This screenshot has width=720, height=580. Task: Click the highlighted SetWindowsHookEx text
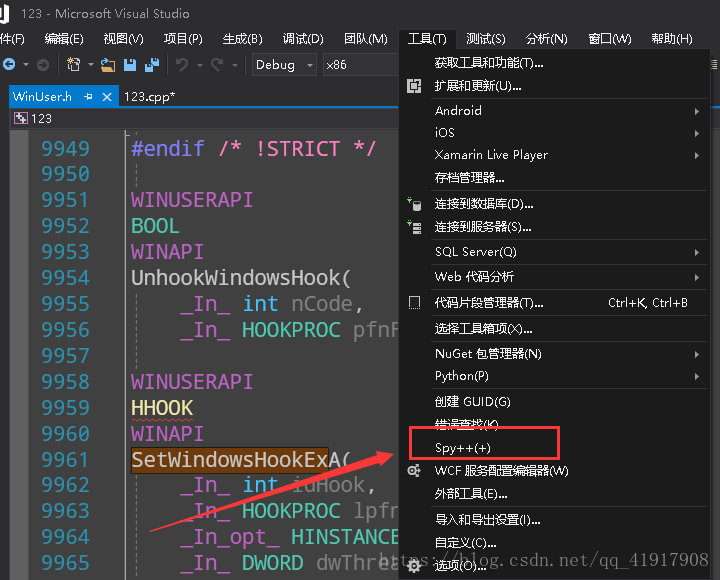(x=230, y=460)
